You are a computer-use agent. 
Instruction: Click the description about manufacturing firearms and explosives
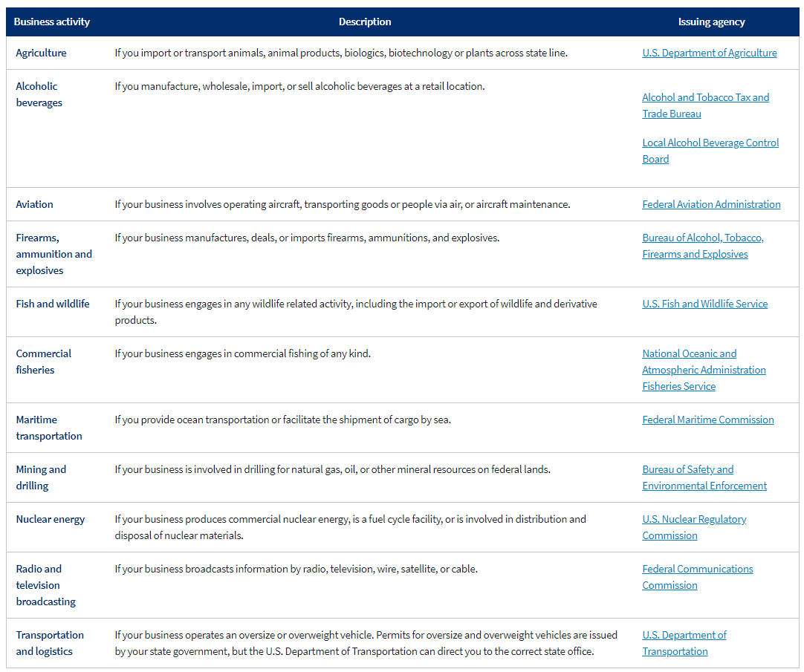click(x=307, y=238)
